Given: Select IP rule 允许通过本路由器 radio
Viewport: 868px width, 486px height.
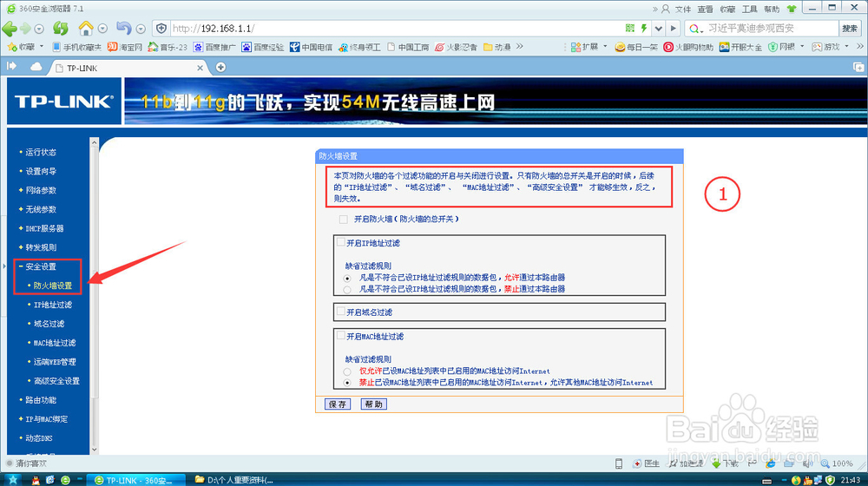Looking at the screenshot, I should click(x=347, y=278).
